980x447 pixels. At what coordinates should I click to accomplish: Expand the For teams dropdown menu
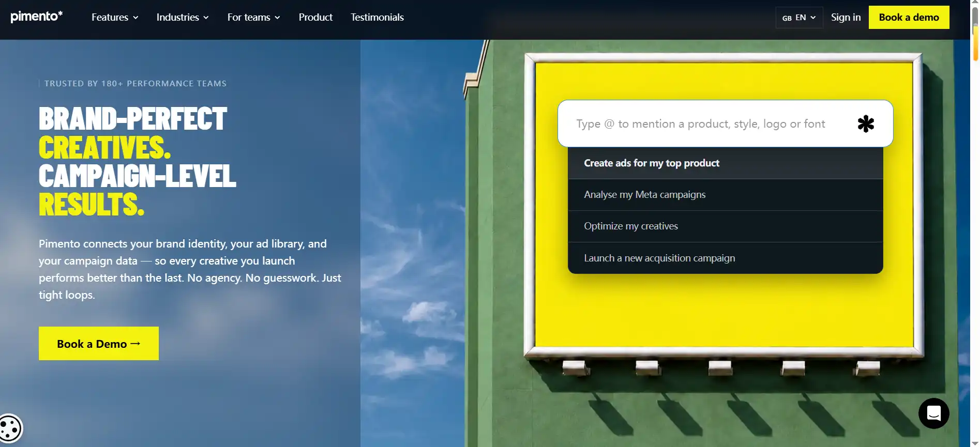tap(253, 17)
